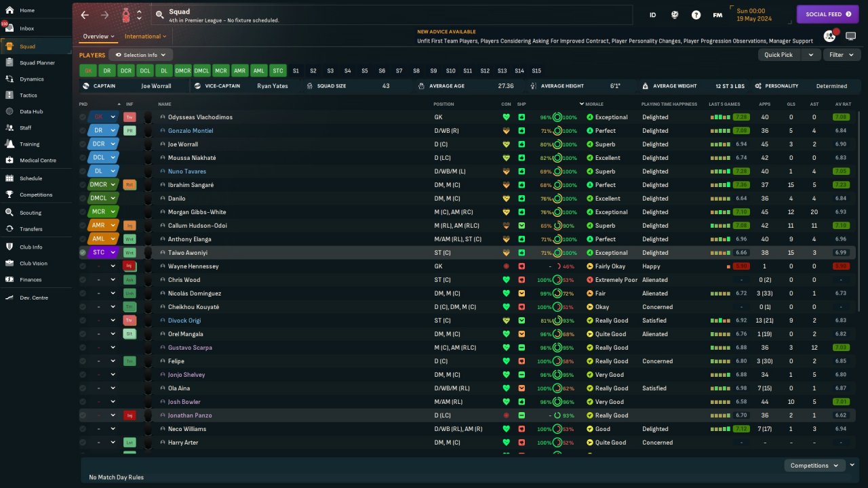Click the squad search bar
This screenshot has height=488, width=868.
coord(391,15)
